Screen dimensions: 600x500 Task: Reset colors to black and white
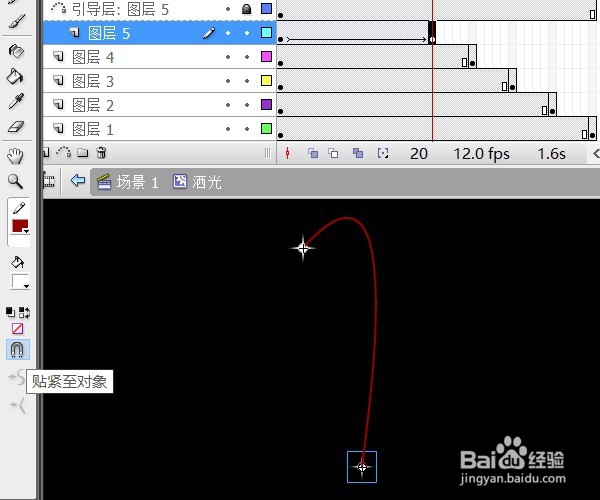(10, 312)
